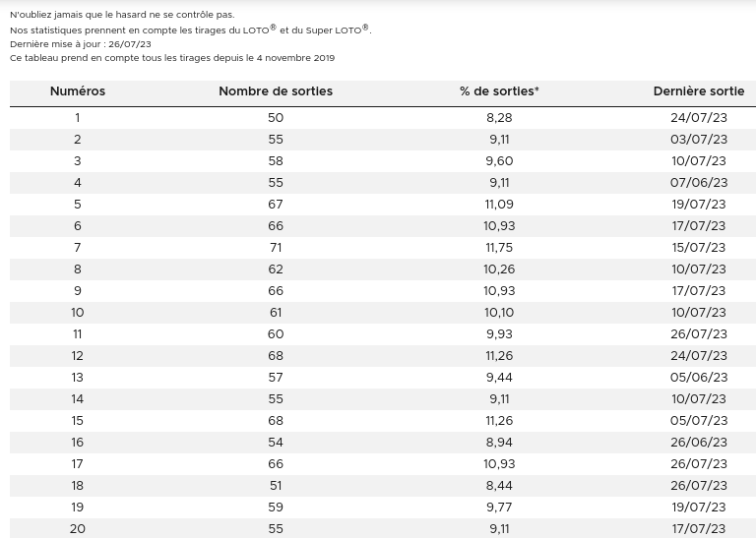This screenshot has width=756, height=538.
Task: Click the 26/06/23 date for number 16
Action: click(698, 443)
